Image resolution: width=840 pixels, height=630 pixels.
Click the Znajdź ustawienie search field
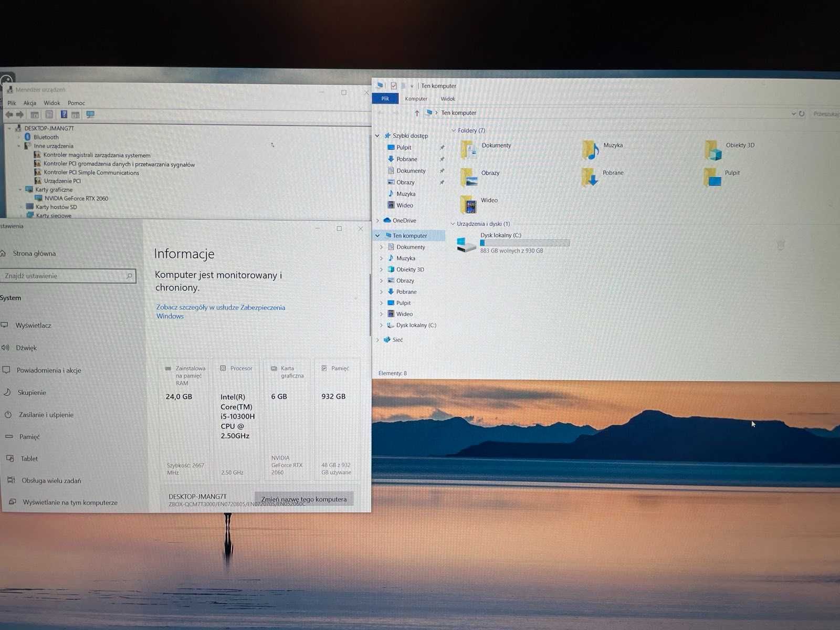(68, 276)
